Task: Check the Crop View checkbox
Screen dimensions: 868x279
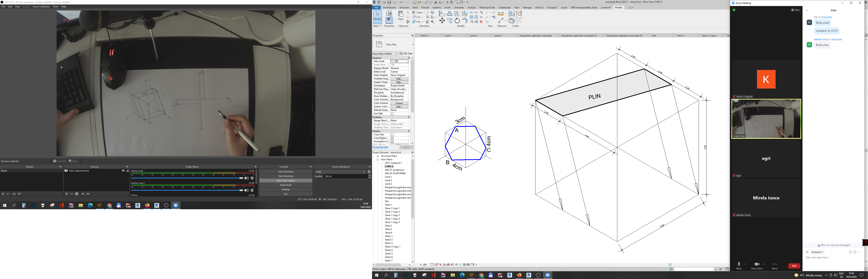Action: [392, 135]
